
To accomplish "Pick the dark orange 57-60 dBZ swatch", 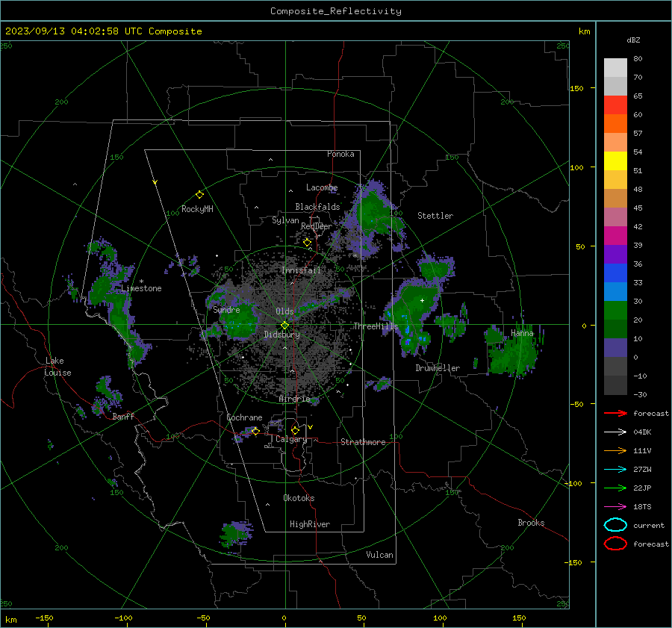I will pyautogui.click(x=615, y=123).
